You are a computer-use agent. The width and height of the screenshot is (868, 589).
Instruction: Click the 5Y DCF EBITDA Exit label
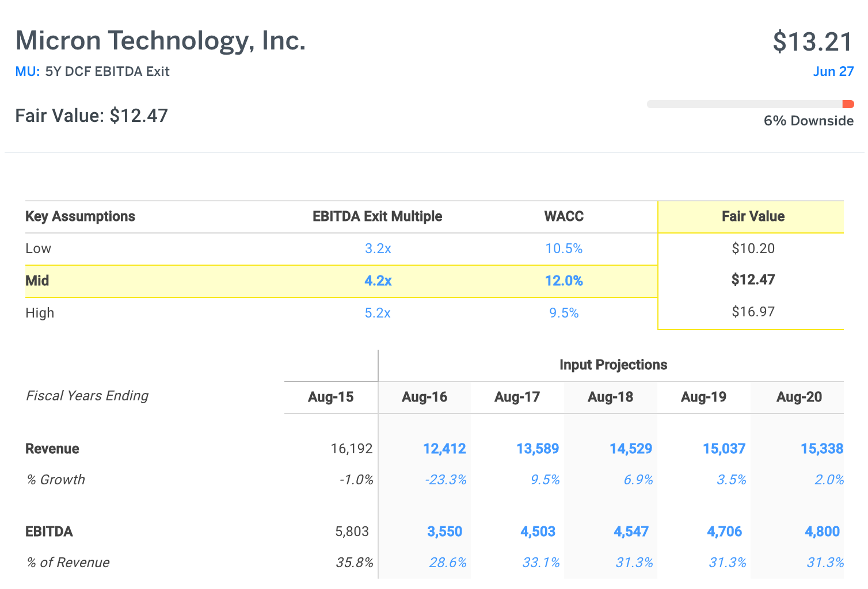click(x=108, y=71)
